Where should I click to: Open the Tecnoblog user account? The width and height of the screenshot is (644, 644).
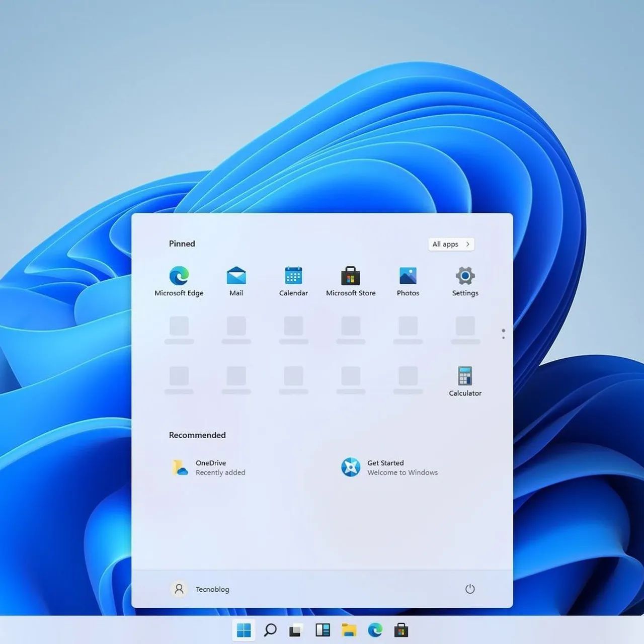click(200, 589)
